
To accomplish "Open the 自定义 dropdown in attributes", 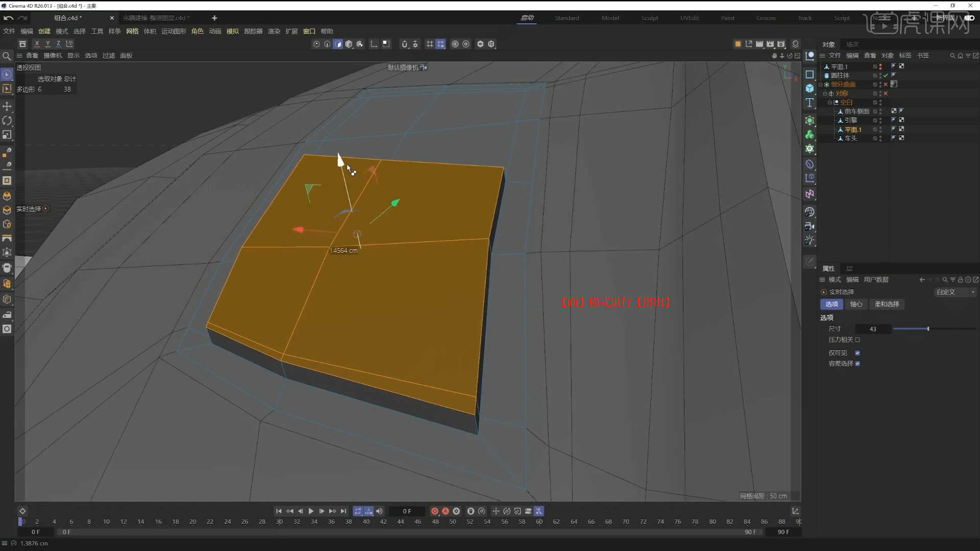I will [955, 292].
